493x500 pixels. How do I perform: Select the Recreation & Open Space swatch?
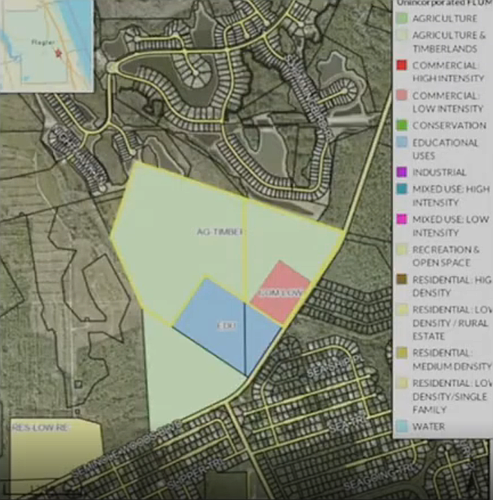pos(402,250)
